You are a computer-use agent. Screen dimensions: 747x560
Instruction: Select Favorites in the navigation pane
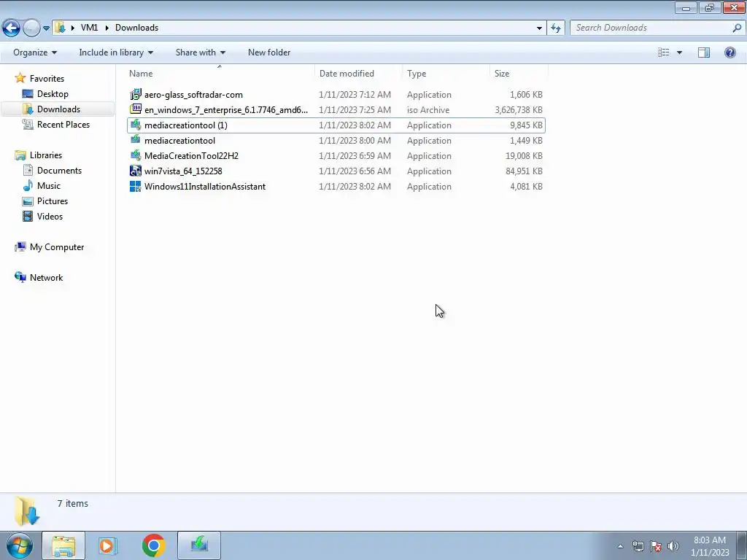click(47, 79)
